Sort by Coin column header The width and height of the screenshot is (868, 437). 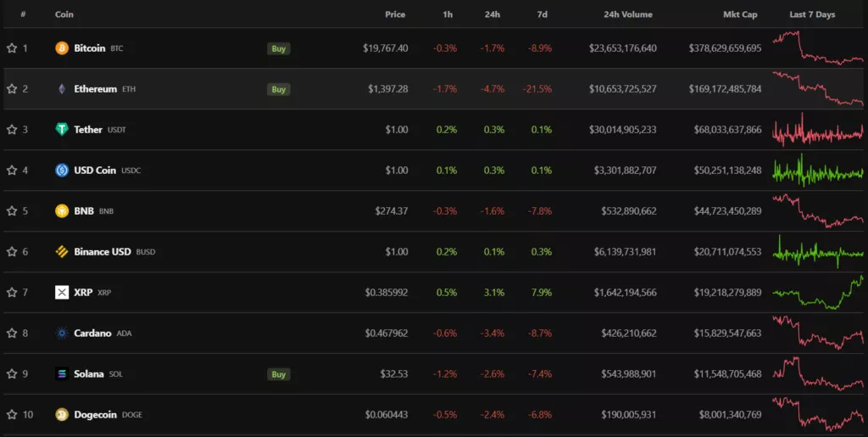tap(64, 14)
